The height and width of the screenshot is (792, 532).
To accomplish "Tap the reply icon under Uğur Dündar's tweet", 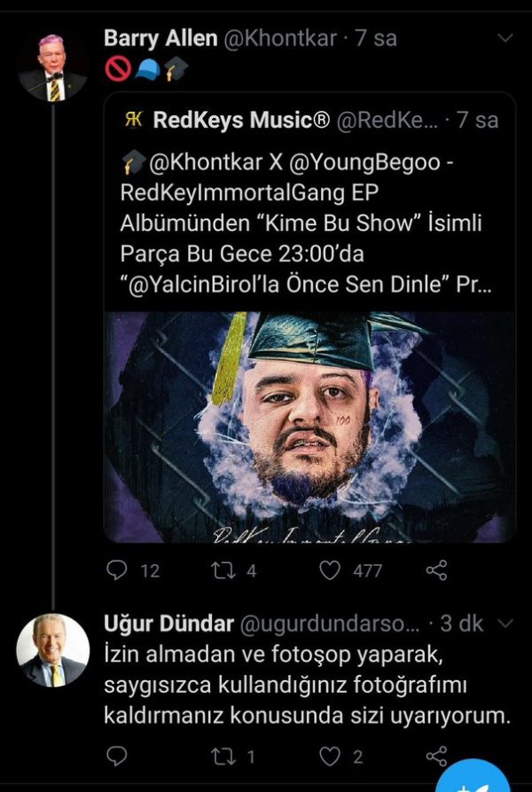I will (116, 756).
